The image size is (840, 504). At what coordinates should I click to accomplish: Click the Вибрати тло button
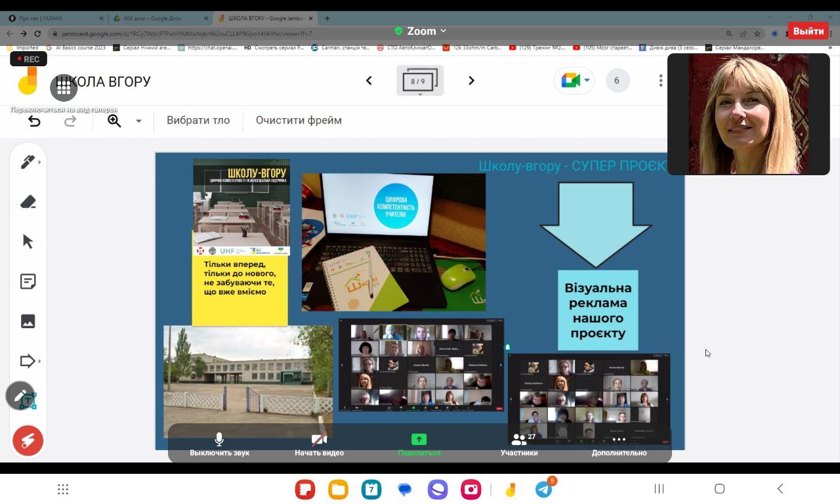point(198,120)
